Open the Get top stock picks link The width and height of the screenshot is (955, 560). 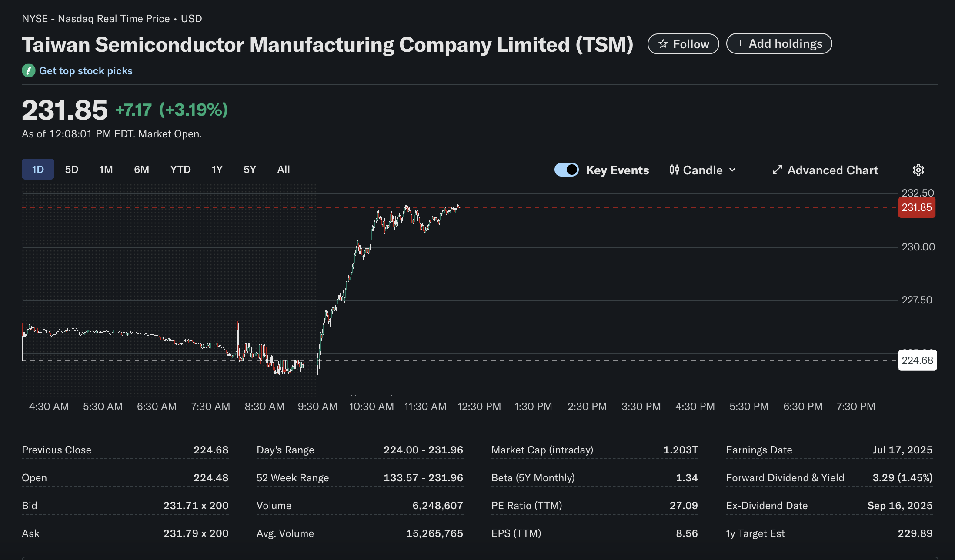(x=86, y=71)
